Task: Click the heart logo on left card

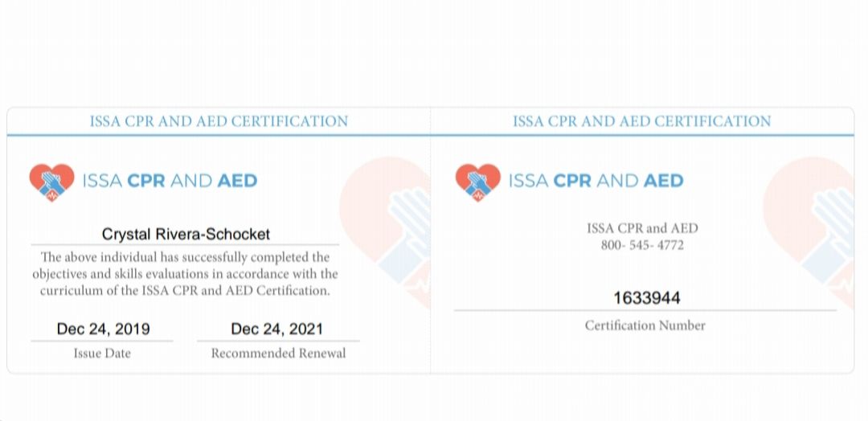Action: (51, 182)
